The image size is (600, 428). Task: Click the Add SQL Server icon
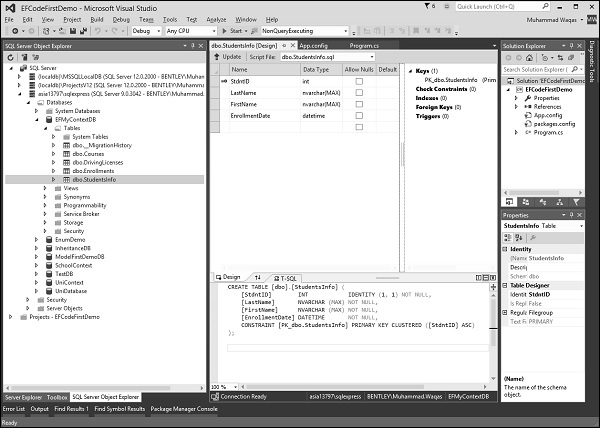coord(23,57)
